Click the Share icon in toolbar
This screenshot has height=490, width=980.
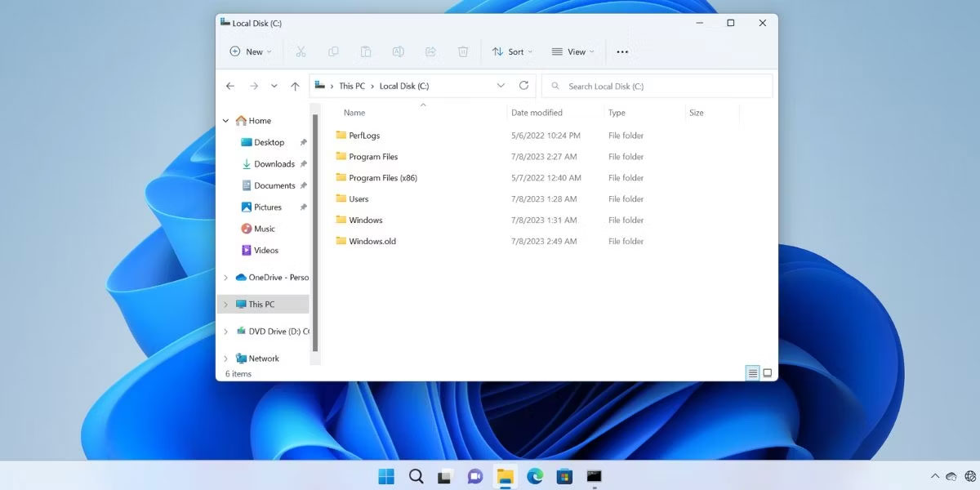click(430, 51)
